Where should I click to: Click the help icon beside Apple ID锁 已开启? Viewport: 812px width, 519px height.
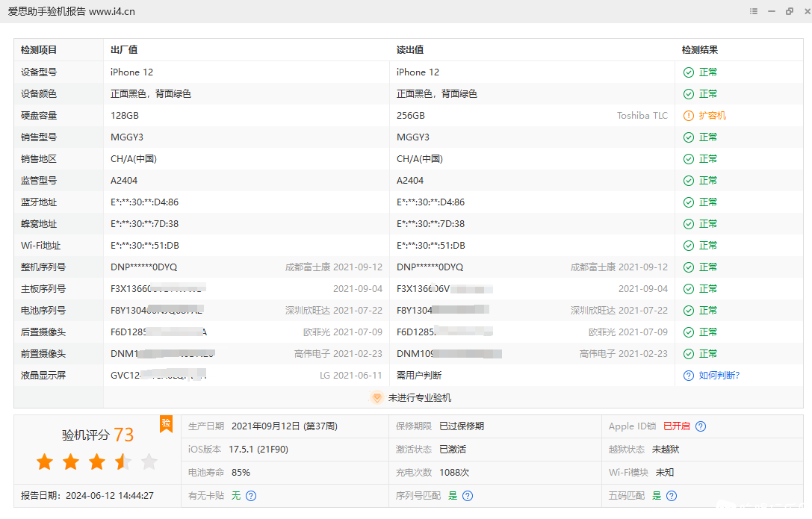pos(701,426)
